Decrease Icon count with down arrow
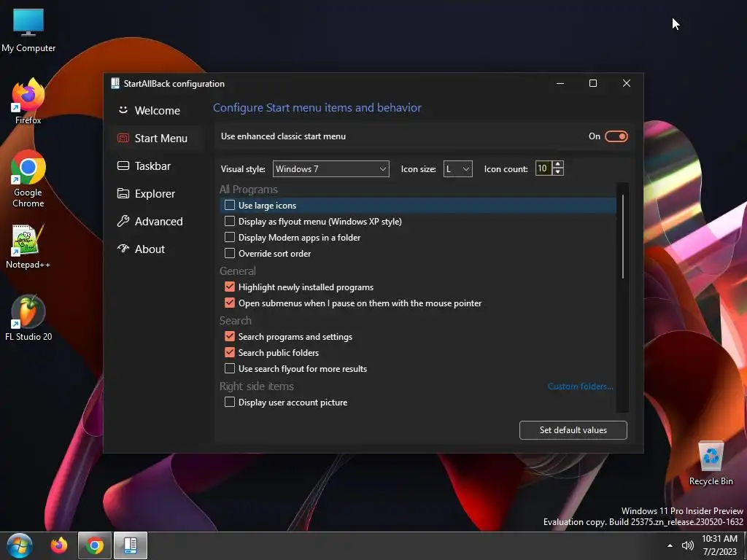The image size is (747, 560). [558, 172]
